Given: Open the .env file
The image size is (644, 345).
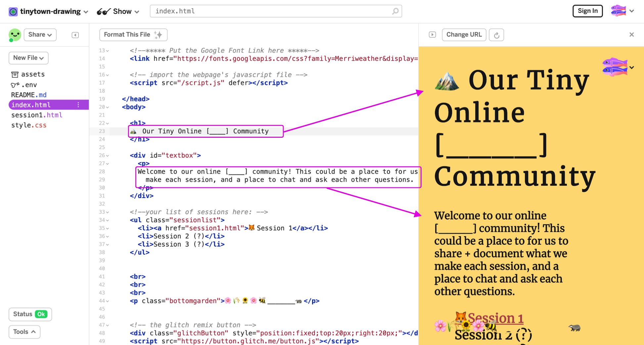Looking at the screenshot, I should (x=29, y=85).
